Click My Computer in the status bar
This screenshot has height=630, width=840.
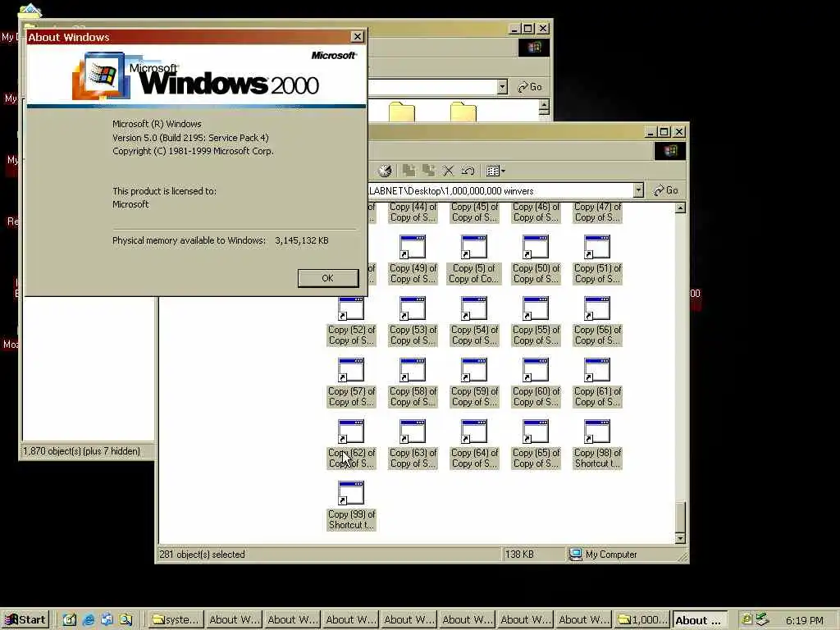tap(603, 555)
